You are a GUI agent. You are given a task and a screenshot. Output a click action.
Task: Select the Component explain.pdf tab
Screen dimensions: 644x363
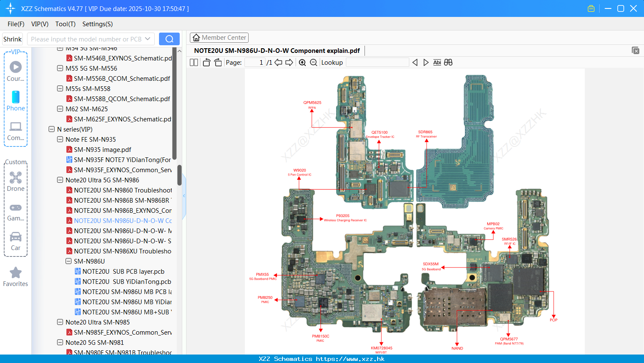[277, 51]
